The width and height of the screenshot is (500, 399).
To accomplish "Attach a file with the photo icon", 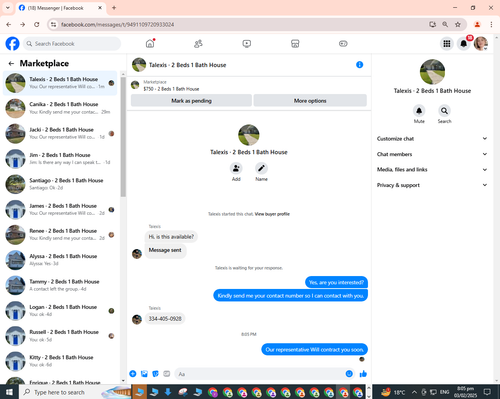I will [144, 374].
